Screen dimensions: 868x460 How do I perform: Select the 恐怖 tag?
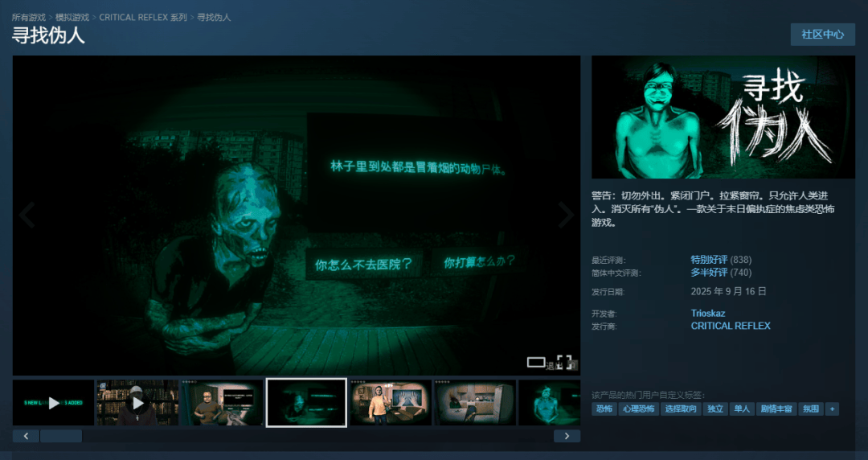(x=604, y=409)
